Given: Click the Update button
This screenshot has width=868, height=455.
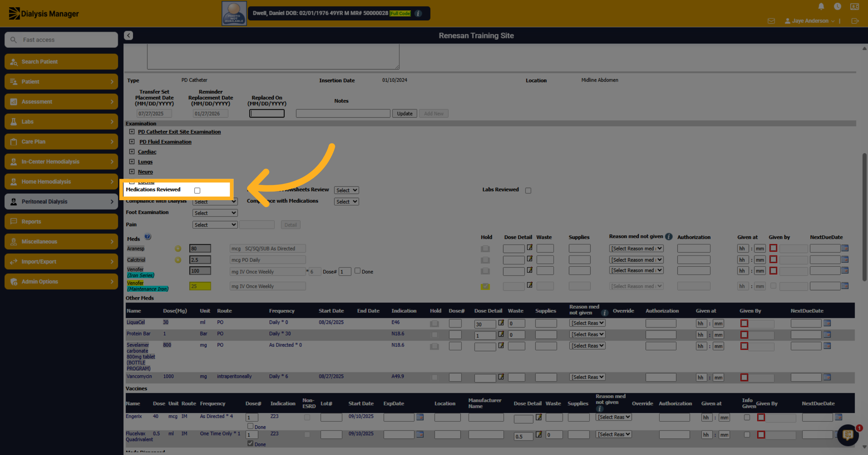Looking at the screenshot, I should (x=404, y=114).
